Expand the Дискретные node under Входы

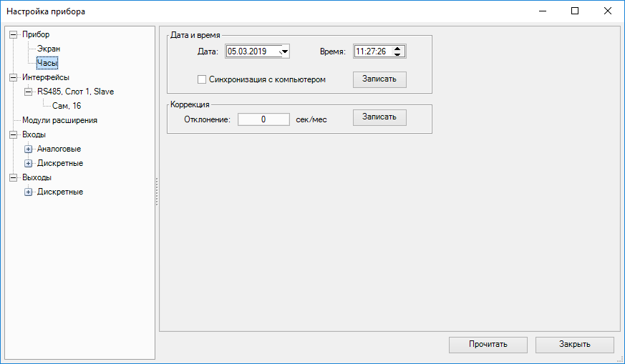[28, 163]
